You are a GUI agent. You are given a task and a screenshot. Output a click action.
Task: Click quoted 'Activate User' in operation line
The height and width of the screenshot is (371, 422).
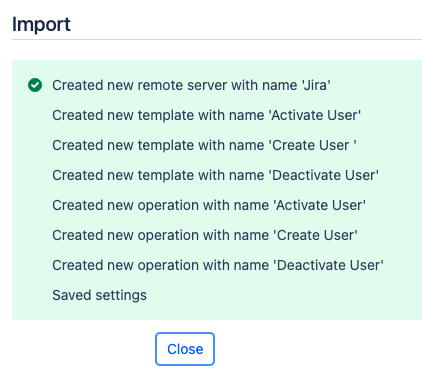tap(320, 205)
